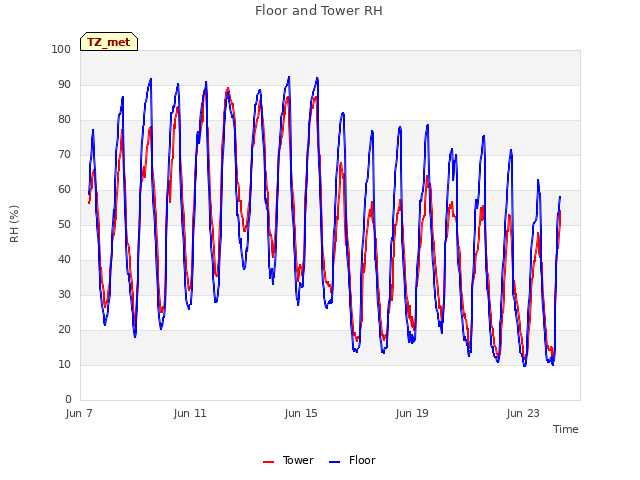Click the '30' y-axis tick label
Image resolution: width=640 pixels, height=480 pixels.
[64, 295]
